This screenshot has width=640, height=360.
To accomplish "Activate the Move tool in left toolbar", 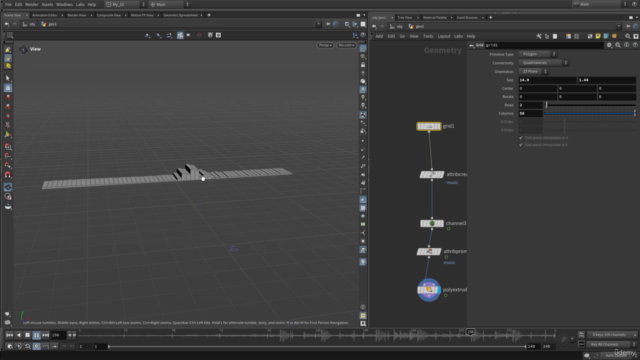I will pos(8,97).
